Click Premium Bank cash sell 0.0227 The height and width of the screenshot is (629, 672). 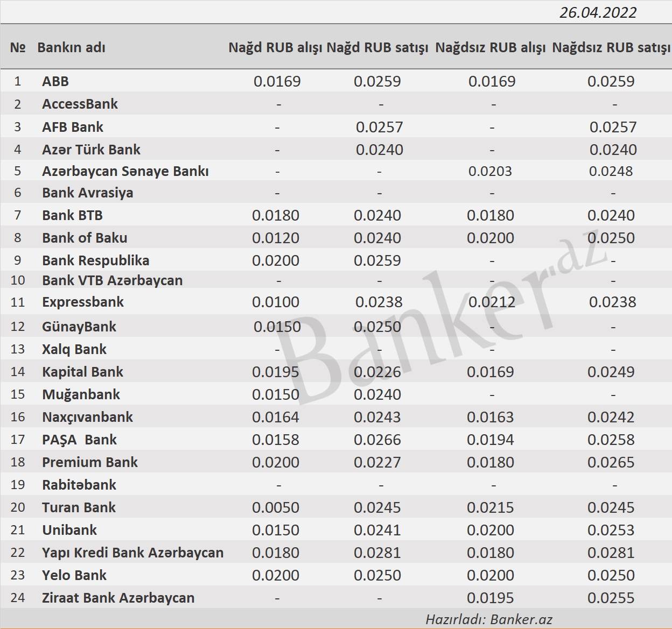pyautogui.click(x=377, y=462)
